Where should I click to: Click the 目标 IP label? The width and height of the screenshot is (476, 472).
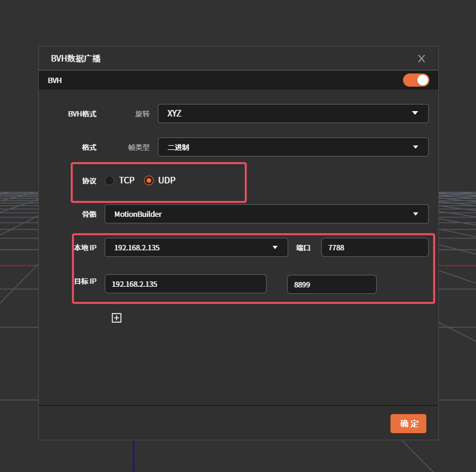(x=85, y=281)
